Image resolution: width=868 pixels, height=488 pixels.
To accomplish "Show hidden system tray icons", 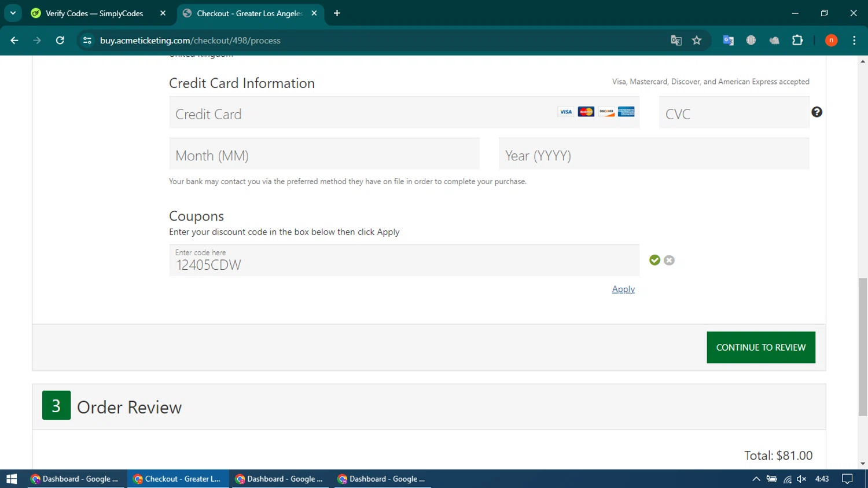I will [756, 479].
